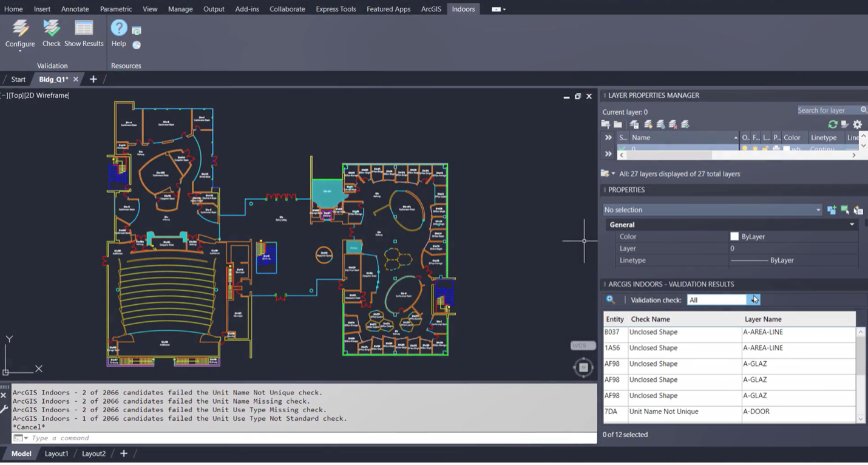Collapse the General section in Properties
Image resolution: width=868 pixels, height=465 pixels.
tap(851, 224)
